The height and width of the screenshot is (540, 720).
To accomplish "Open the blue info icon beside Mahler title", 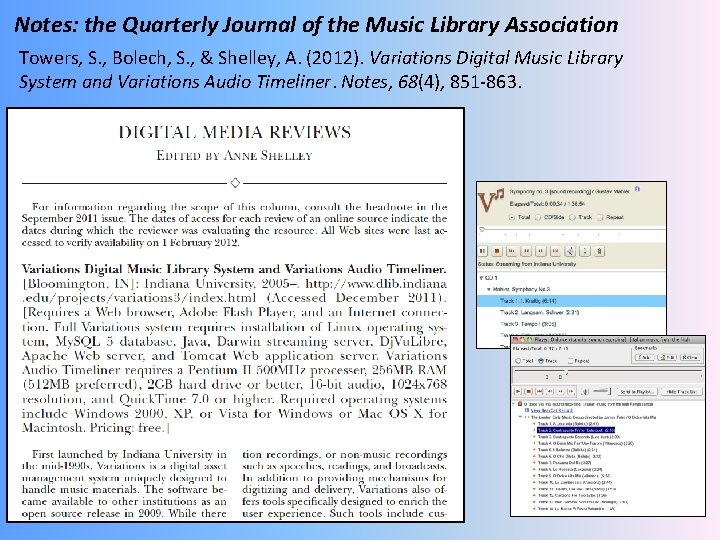I will [x=637, y=189].
